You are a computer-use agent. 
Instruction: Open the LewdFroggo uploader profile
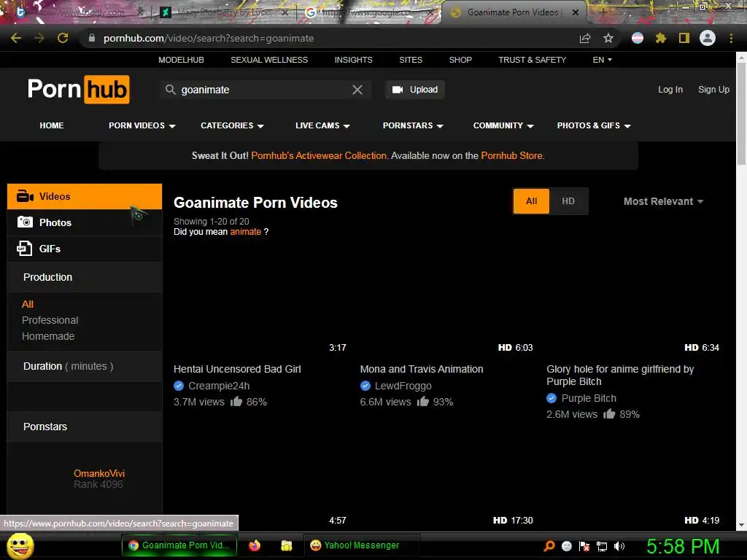[x=403, y=386]
